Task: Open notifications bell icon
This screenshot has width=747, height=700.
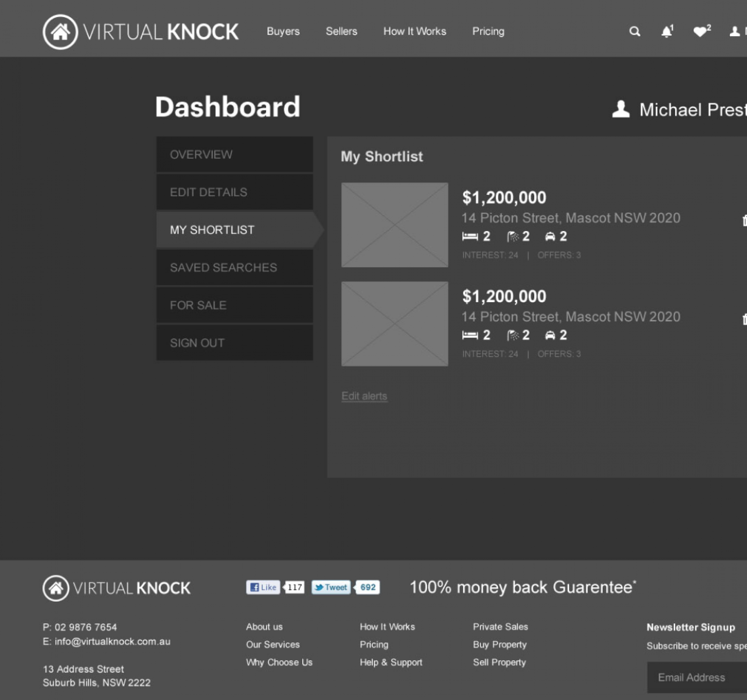Action: click(666, 31)
